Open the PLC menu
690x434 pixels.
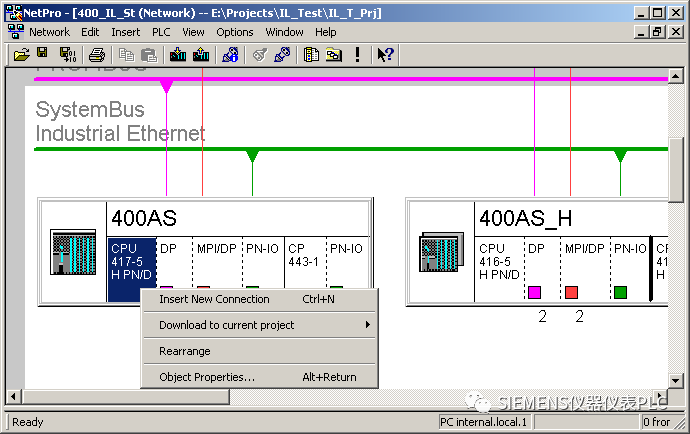pyautogui.click(x=161, y=32)
